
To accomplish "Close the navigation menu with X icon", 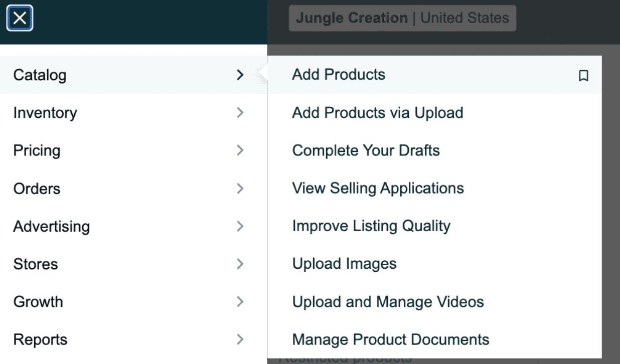I will pos(20,19).
